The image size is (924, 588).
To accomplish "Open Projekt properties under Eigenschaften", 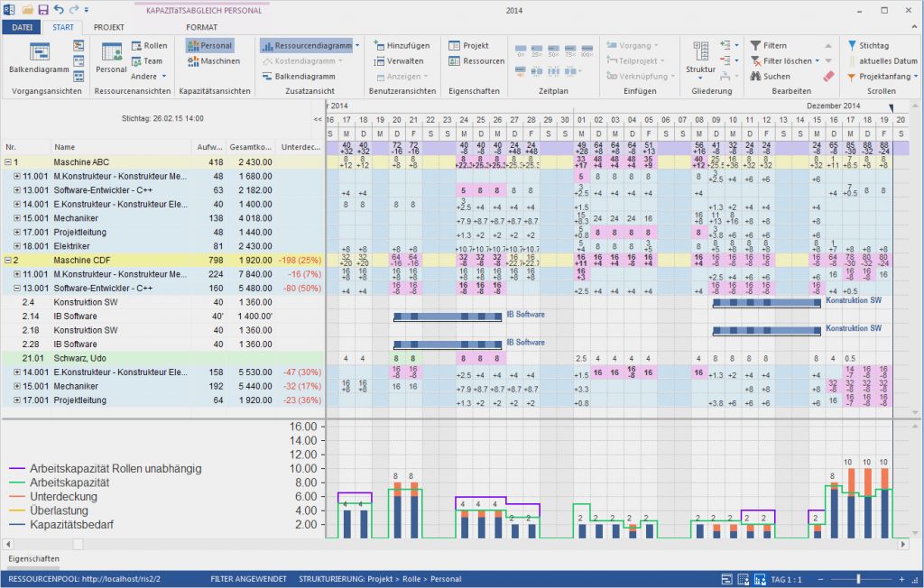I will click(x=468, y=45).
